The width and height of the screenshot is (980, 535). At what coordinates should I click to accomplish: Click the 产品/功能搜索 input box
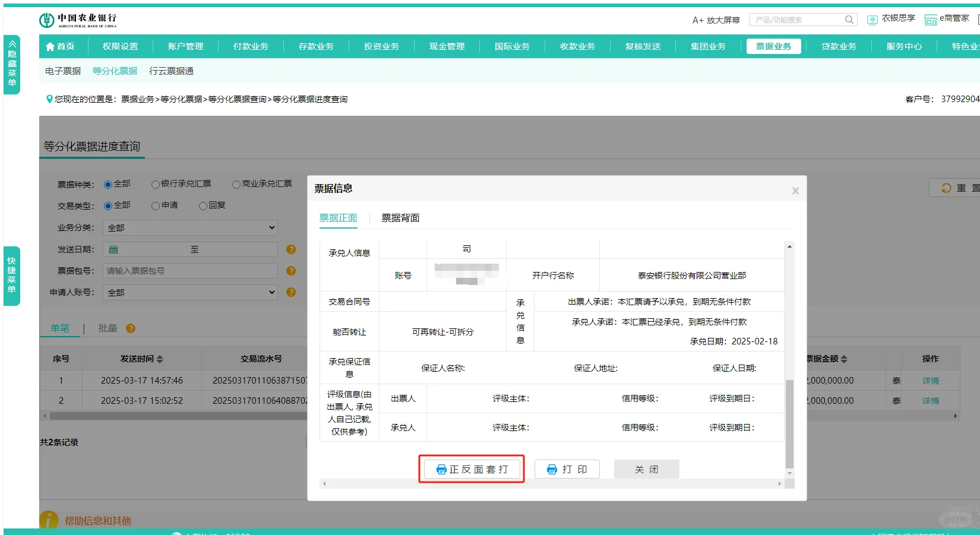pos(796,20)
